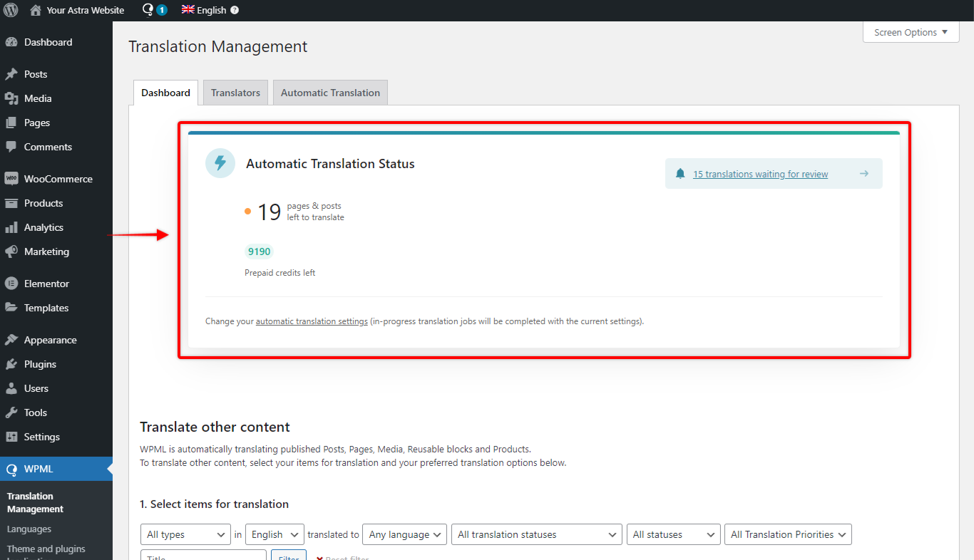Click the help question mark beside English

[235, 10]
